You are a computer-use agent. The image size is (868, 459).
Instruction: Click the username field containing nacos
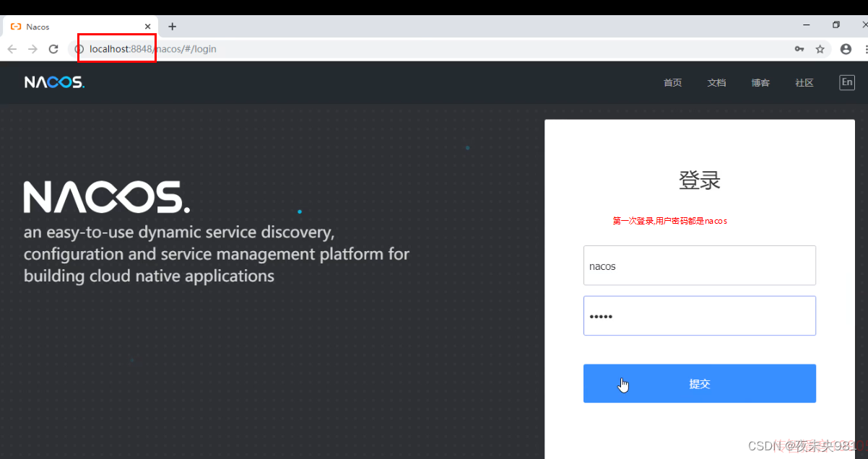tap(700, 266)
